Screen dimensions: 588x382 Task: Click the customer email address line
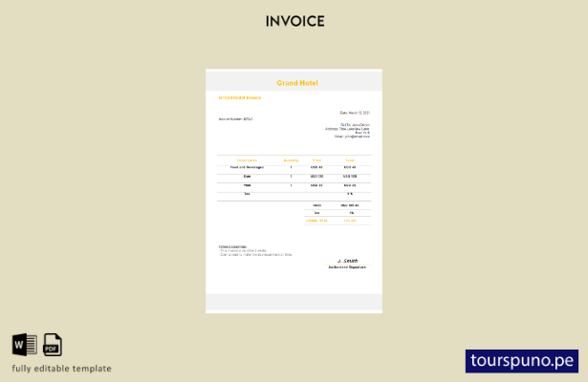[x=352, y=137]
